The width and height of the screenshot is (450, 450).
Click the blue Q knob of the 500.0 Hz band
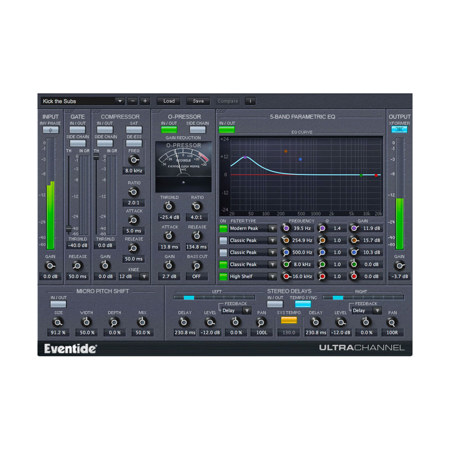point(322,252)
